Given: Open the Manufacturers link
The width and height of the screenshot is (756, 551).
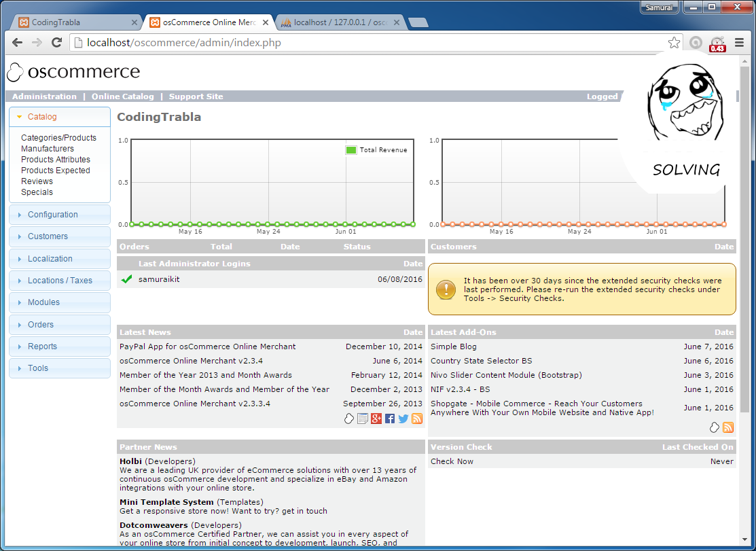Looking at the screenshot, I should [48, 149].
